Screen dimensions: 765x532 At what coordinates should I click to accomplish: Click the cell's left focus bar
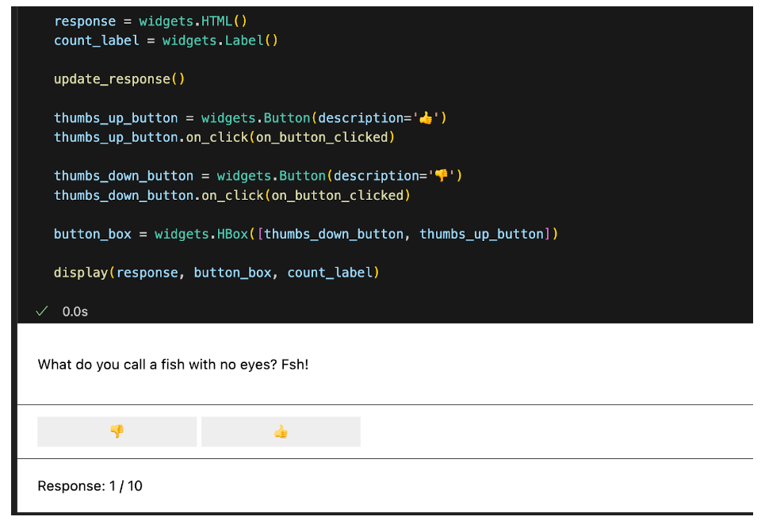click(14, 260)
